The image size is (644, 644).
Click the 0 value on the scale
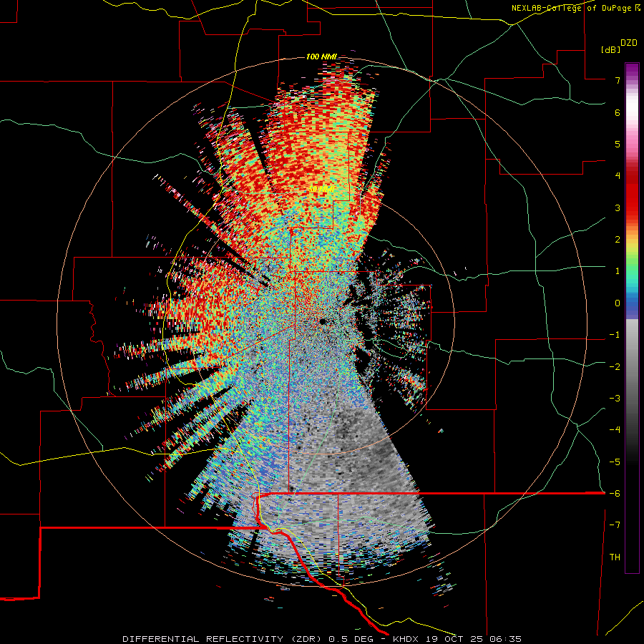618,303
